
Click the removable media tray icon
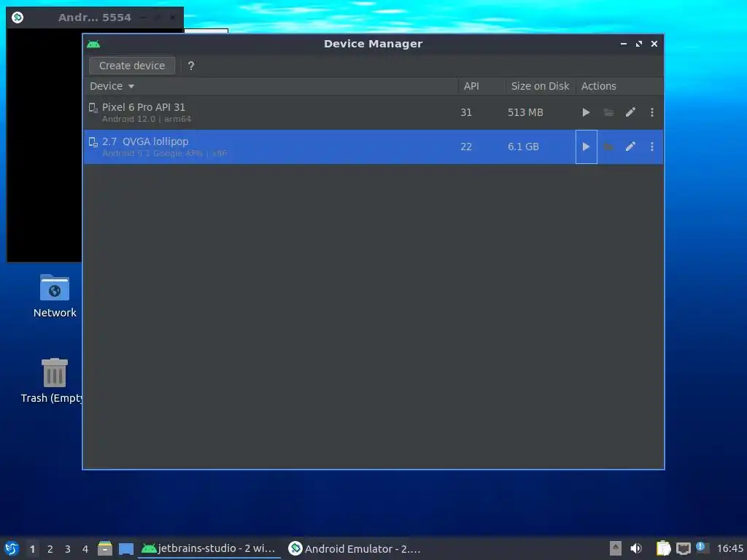(x=616, y=548)
